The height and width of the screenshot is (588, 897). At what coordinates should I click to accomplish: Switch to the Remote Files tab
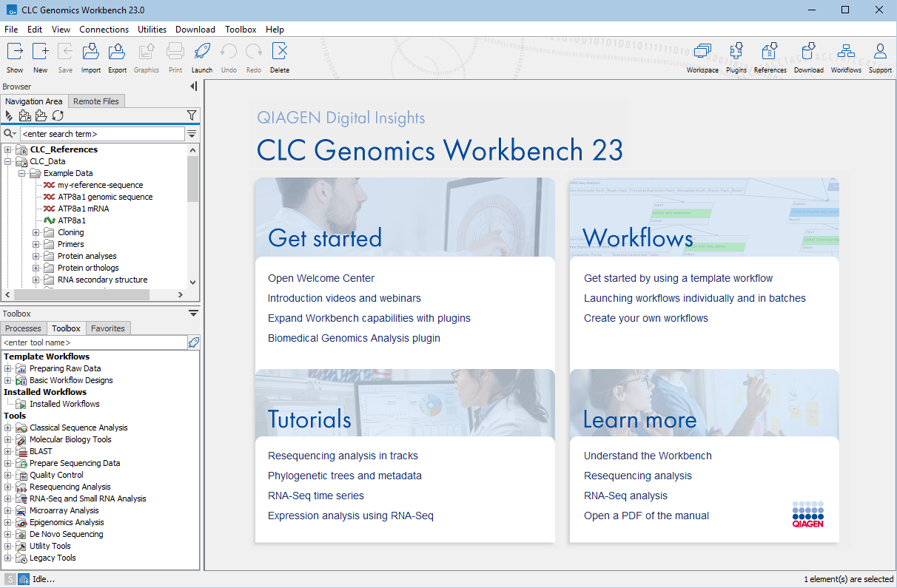(x=96, y=101)
